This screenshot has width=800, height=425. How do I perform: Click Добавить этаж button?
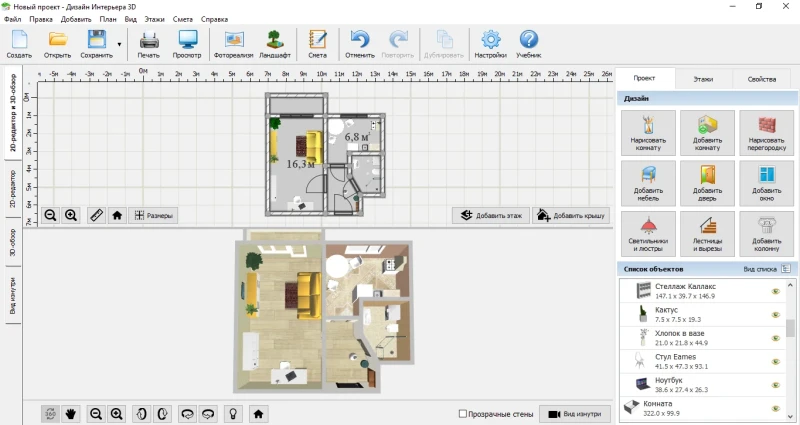pos(491,215)
